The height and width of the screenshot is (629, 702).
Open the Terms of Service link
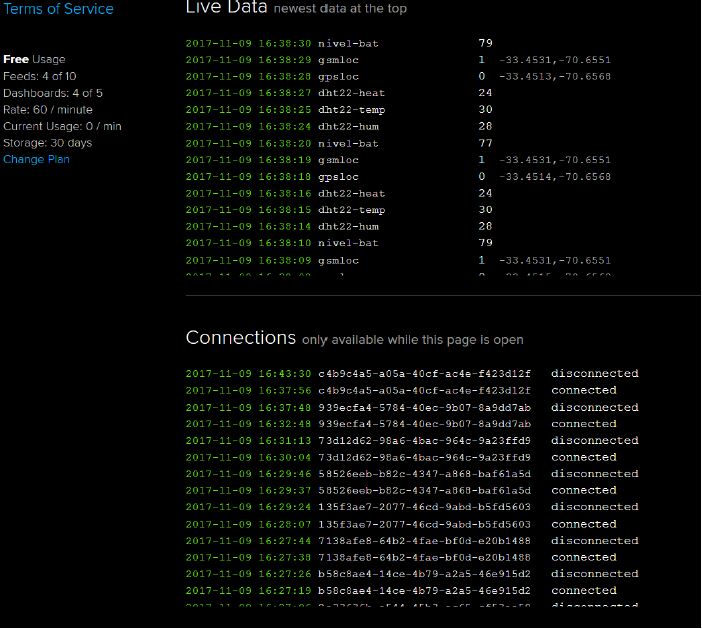tap(57, 9)
